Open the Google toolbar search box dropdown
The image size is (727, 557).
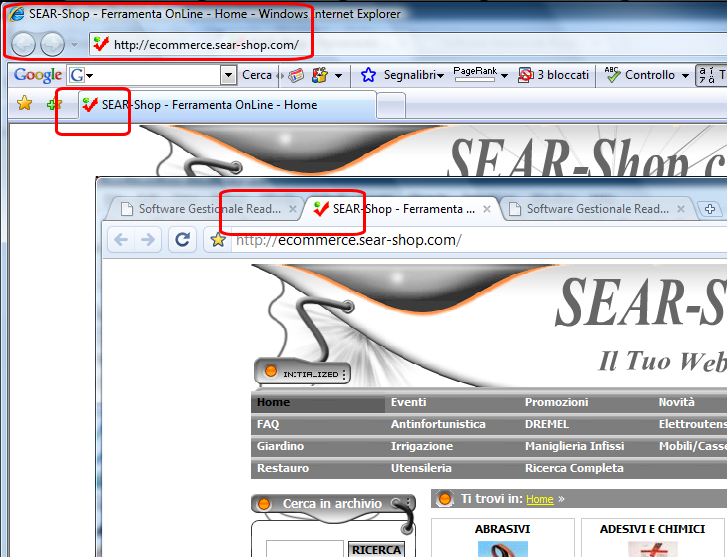[x=228, y=75]
